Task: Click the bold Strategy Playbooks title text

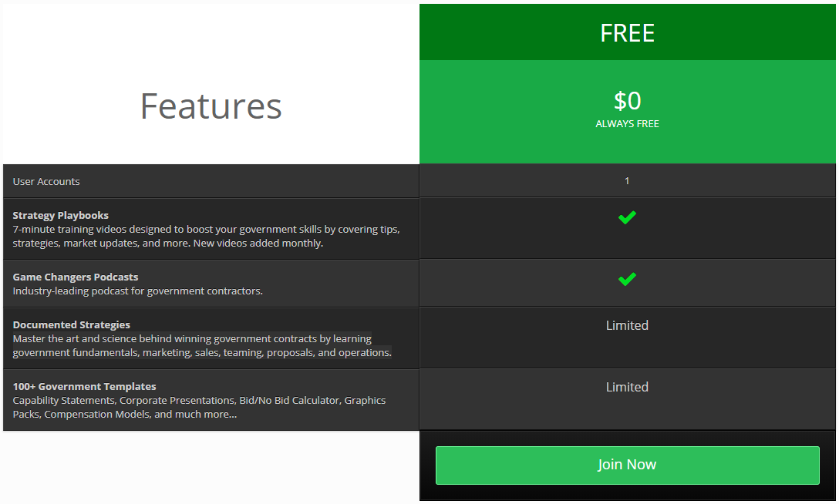Action: [60, 215]
